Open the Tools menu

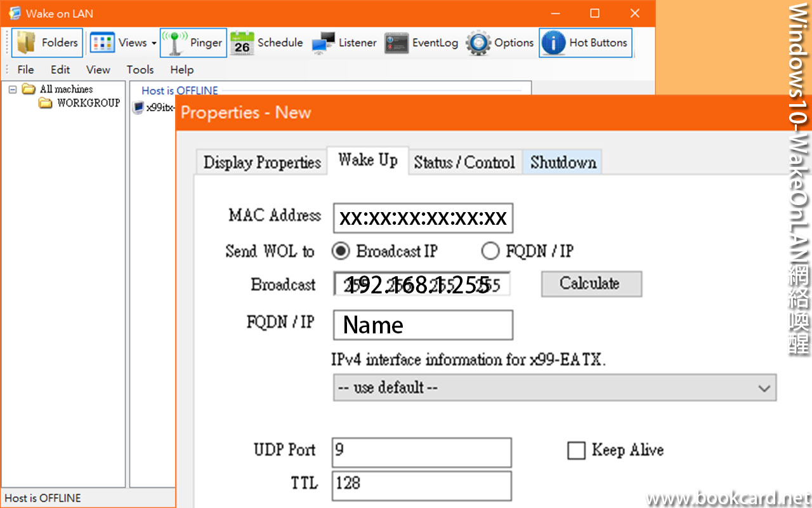[x=140, y=70]
